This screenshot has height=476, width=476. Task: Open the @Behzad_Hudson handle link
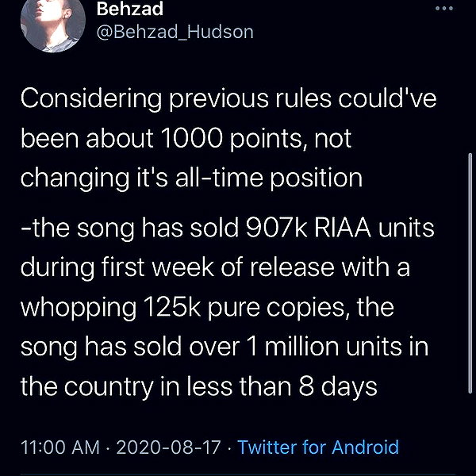click(175, 32)
